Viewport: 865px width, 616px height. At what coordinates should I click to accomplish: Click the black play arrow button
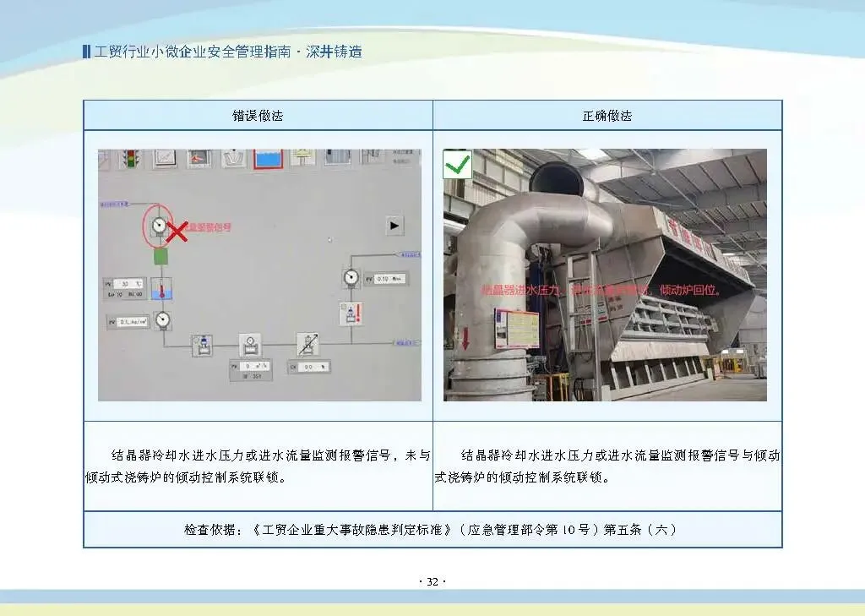[x=394, y=226]
